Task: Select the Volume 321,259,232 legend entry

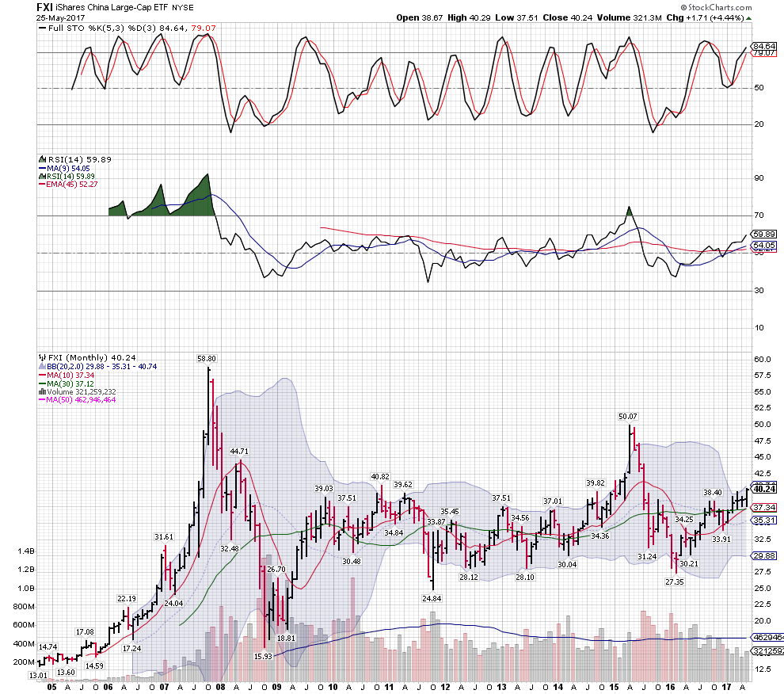Action: [x=82, y=391]
